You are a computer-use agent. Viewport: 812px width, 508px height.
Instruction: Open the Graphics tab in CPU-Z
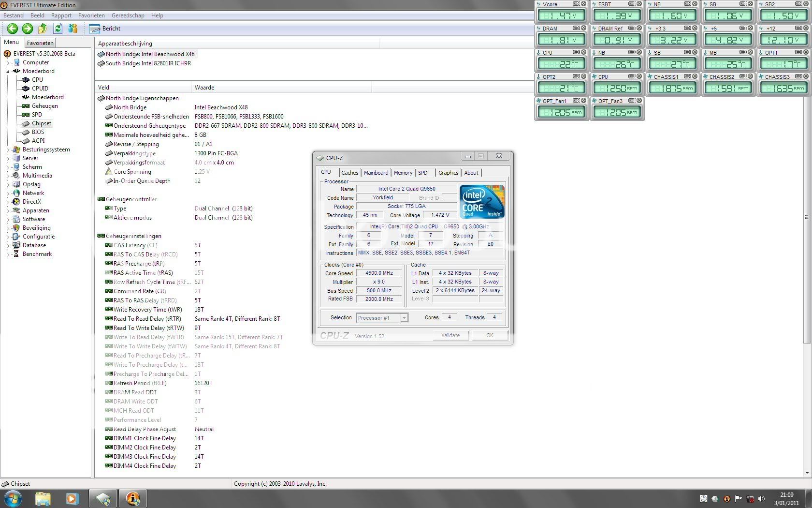(x=449, y=173)
